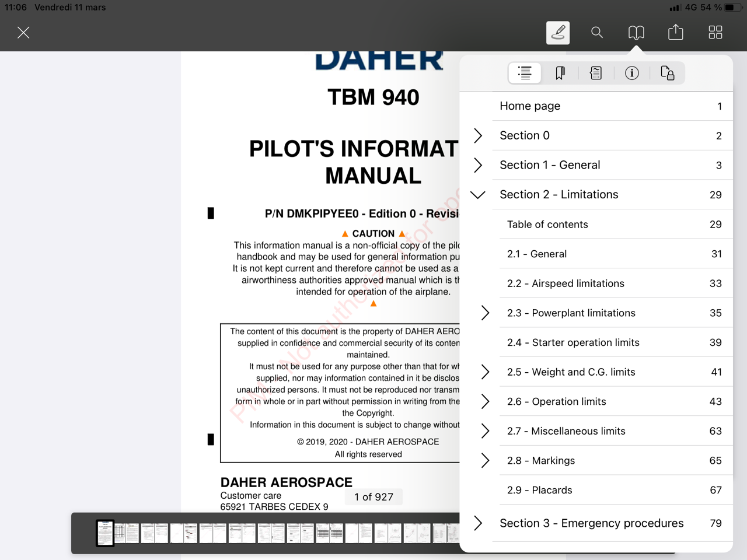Share the TBM 940 manual
This screenshot has height=560, width=747.
(x=675, y=33)
